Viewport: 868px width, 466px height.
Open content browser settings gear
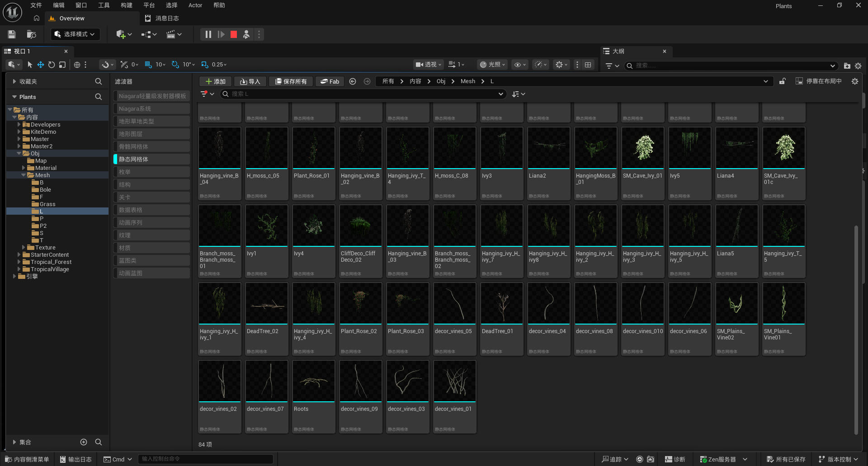[x=854, y=81]
